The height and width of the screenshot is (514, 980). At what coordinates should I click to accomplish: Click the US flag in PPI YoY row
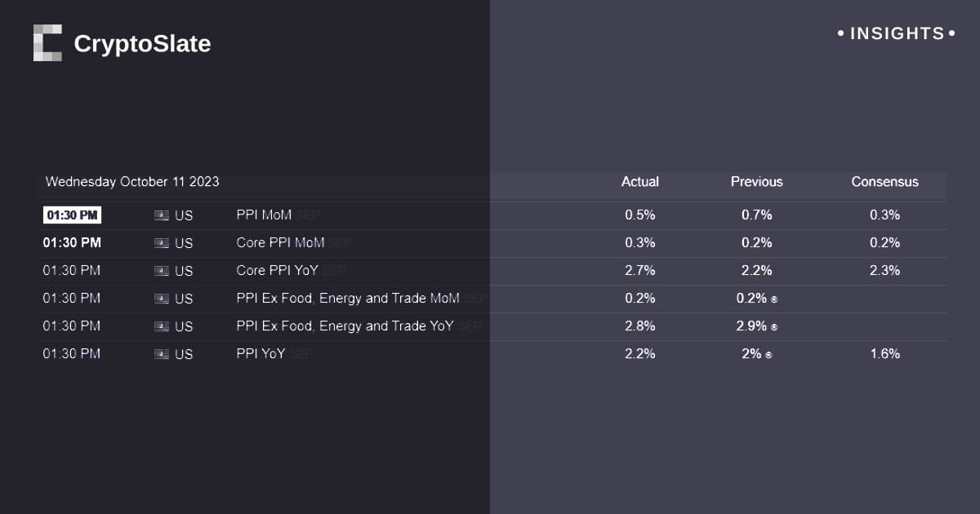pos(162,354)
